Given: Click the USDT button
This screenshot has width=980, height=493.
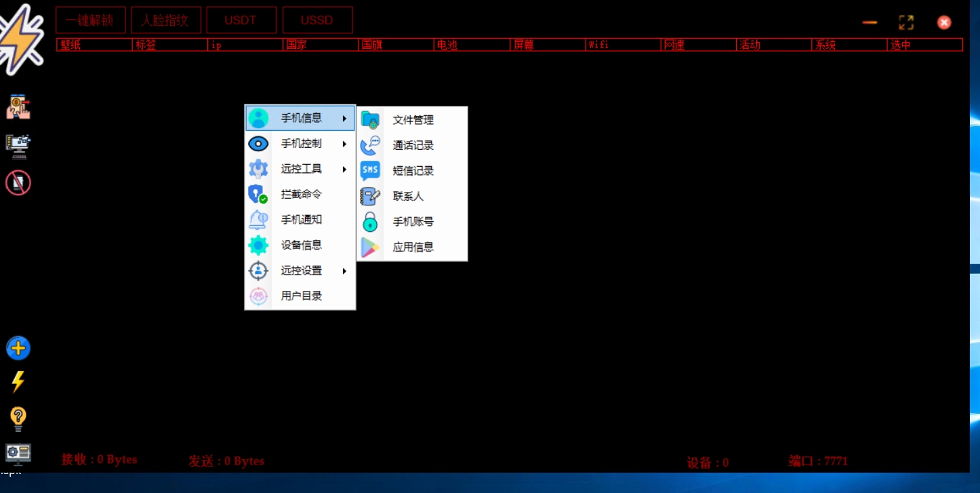Looking at the screenshot, I should [x=241, y=20].
